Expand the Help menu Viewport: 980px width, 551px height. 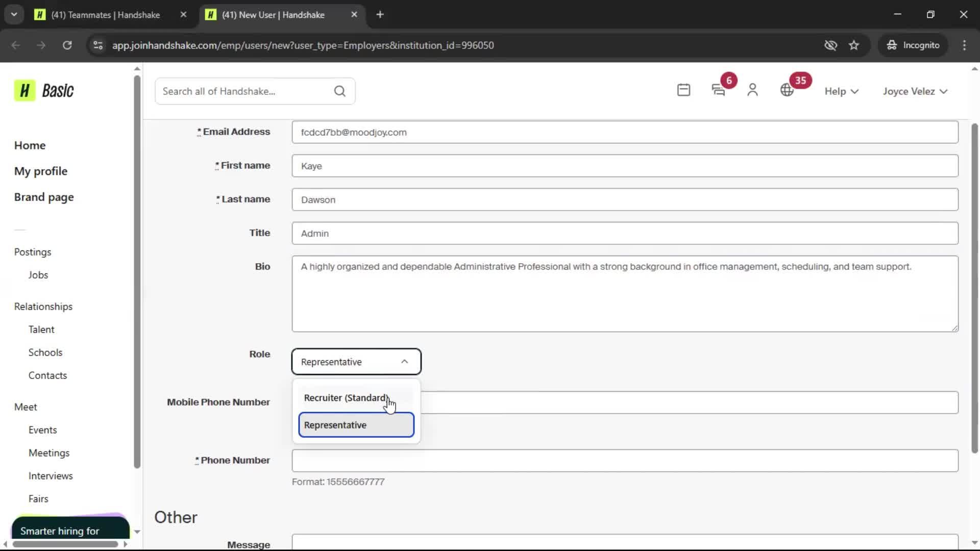tap(841, 91)
